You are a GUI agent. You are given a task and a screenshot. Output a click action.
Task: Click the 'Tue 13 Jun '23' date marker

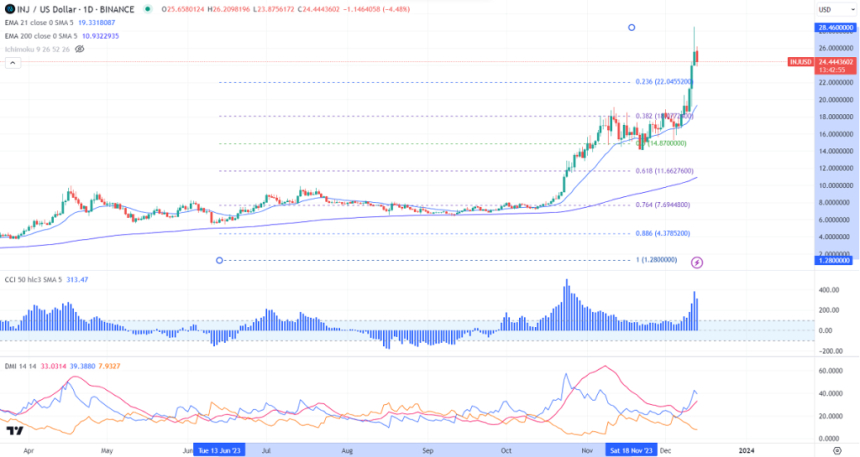pos(222,451)
